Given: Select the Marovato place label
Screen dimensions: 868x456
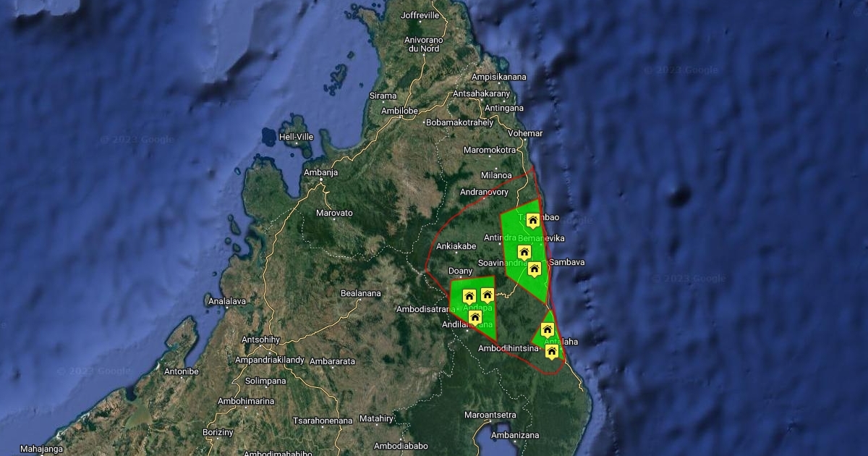Looking at the screenshot, I should [335, 214].
